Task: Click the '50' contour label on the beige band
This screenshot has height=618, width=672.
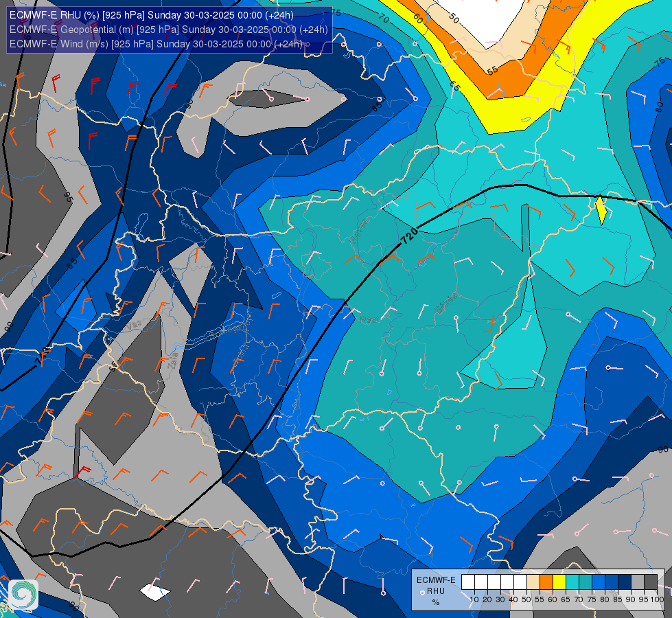Action: [454, 18]
